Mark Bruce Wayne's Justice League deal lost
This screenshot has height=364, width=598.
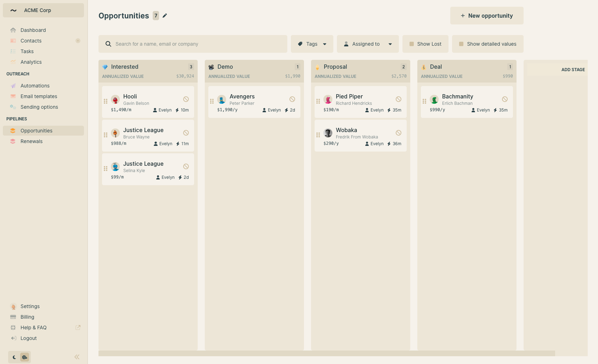[186, 133]
